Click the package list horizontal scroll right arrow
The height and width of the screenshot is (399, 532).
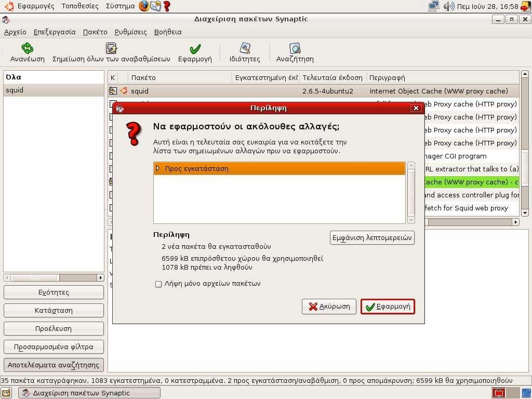coord(515,222)
